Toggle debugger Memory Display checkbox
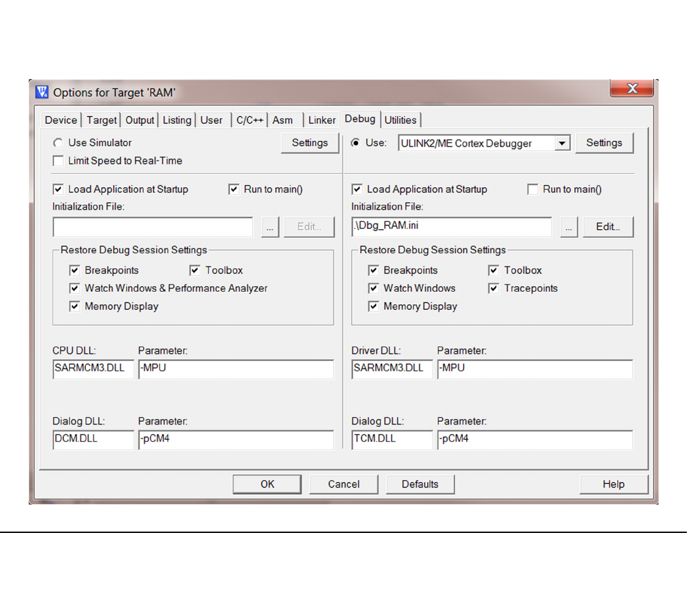 373,306
